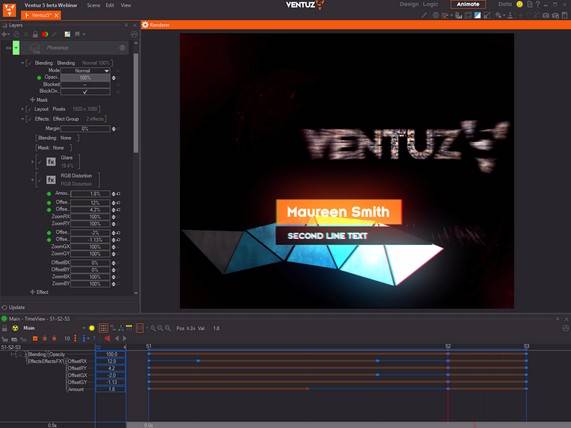Click the orange square keyframe icon
The width and height of the screenshot is (571, 428).
pyautogui.click(x=35, y=338)
